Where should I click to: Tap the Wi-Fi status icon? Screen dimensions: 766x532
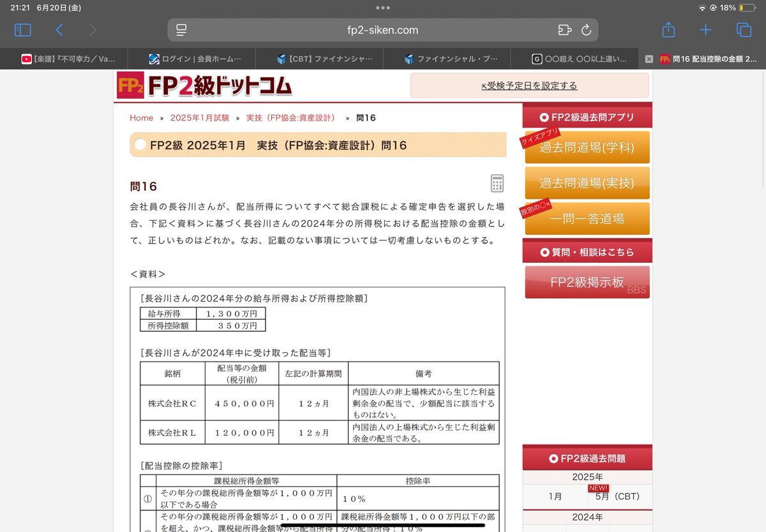[x=702, y=8]
